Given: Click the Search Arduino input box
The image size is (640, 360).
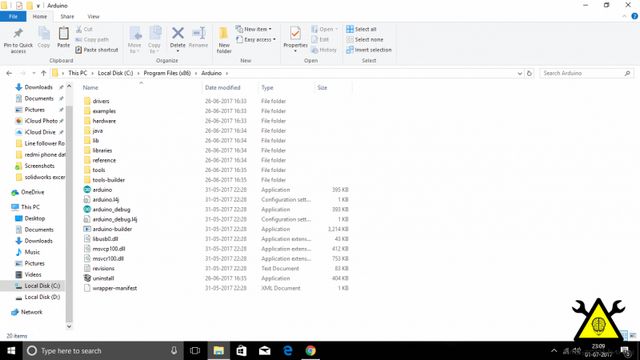Looking at the screenshot, I should pyautogui.click(x=583, y=73).
